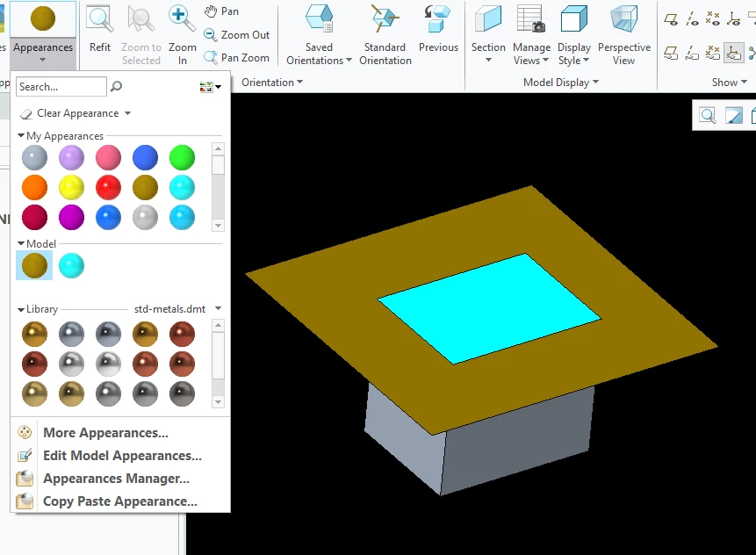
Task: Select the bottom-right dark metal library sphere
Action: pos(183,394)
